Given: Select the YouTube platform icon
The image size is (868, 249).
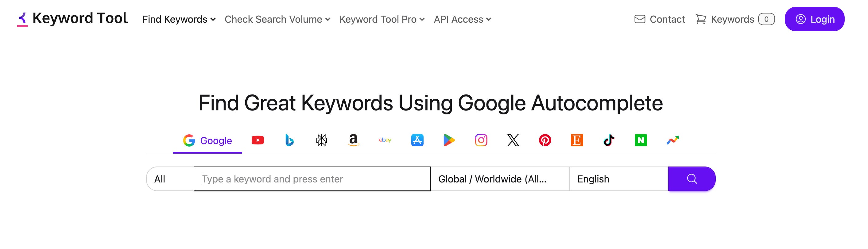Looking at the screenshot, I should (x=258, y=140).
